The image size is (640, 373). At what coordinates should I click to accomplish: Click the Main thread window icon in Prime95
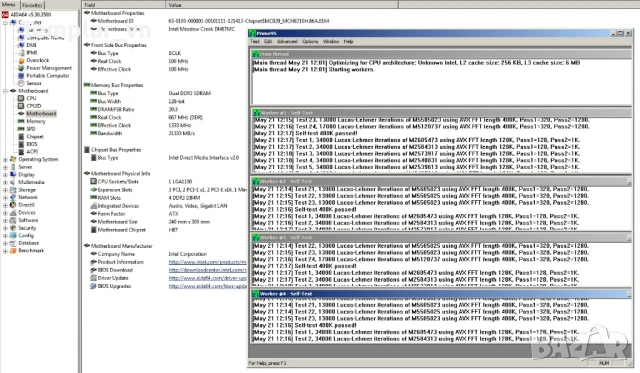point(256,54)
